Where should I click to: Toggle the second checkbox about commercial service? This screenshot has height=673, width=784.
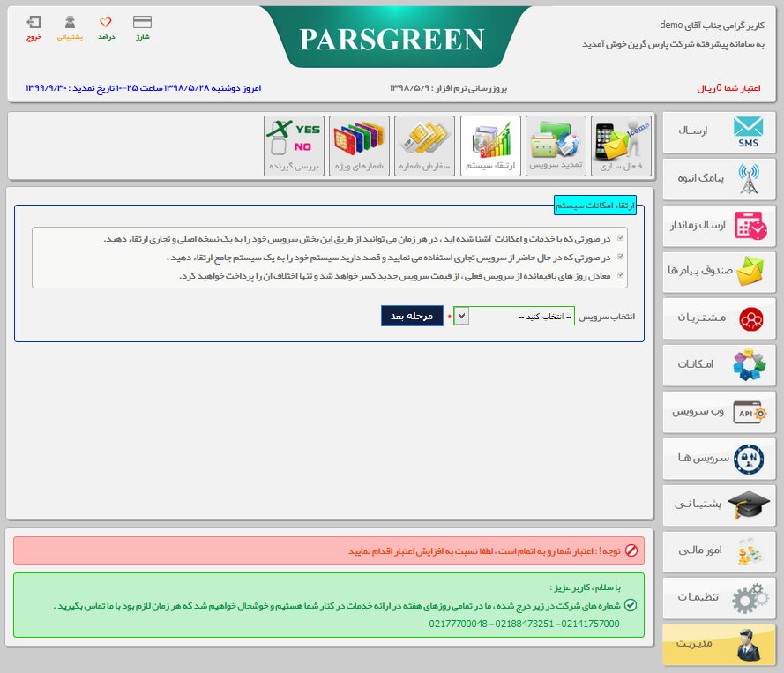[x=622, y=258]
